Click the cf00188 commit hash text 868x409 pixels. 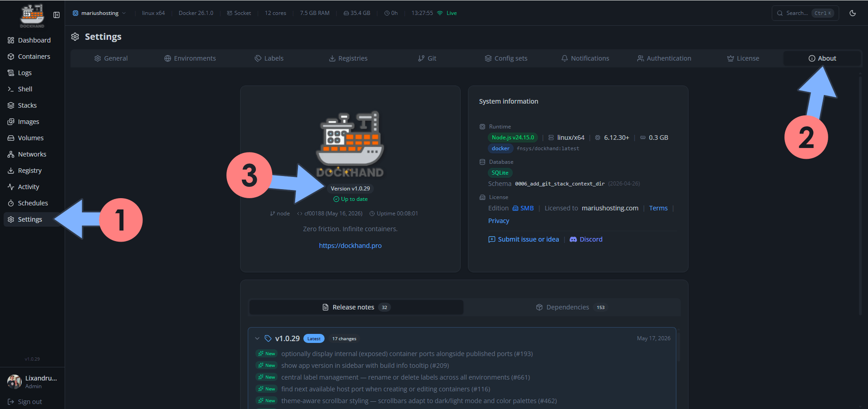point(330,214)
